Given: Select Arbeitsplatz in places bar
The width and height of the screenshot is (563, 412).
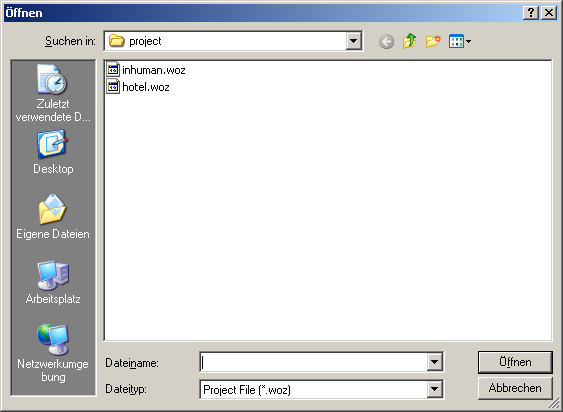Looking at the screenshot, I should tap(53, 282).
